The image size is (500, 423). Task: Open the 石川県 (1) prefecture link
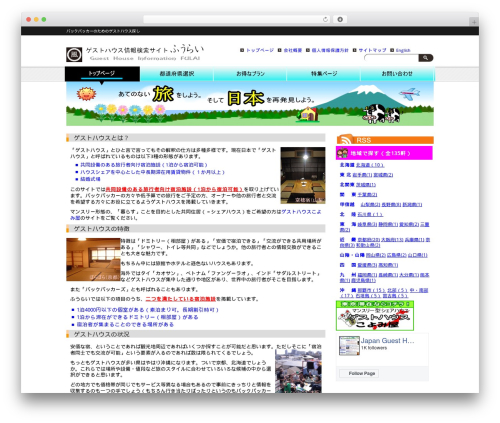(x=370, y=215)
